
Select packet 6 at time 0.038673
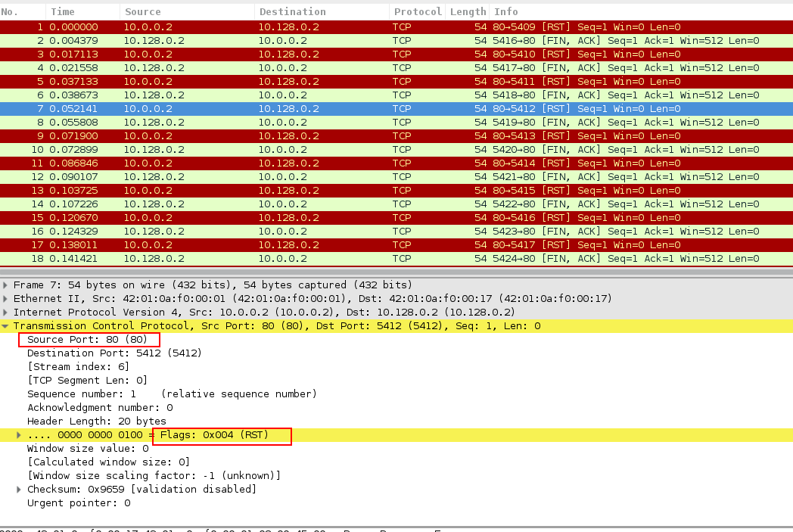coord(396,95)
